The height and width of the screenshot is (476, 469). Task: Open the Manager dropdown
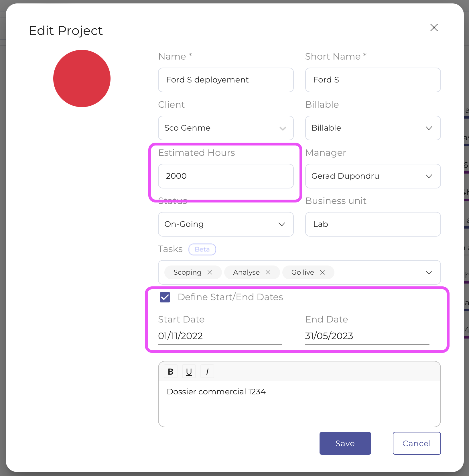[x=429, y=176]
